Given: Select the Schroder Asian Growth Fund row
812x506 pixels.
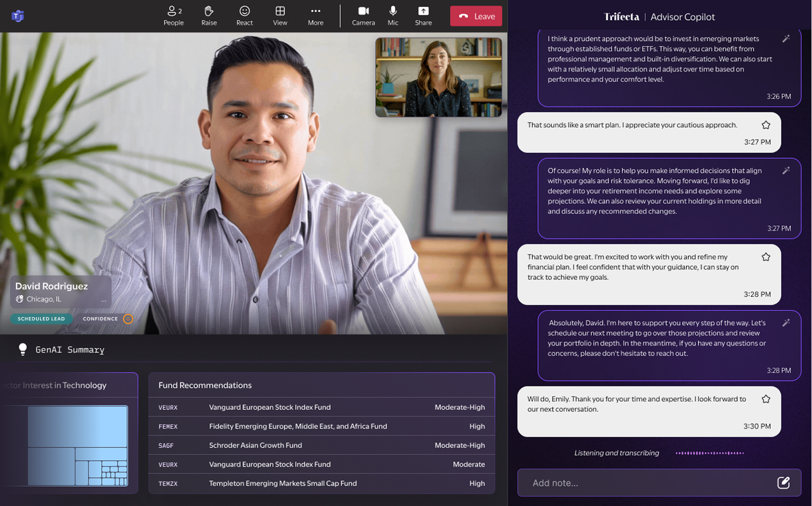Looking at the screenshot, I should (321, 445).
